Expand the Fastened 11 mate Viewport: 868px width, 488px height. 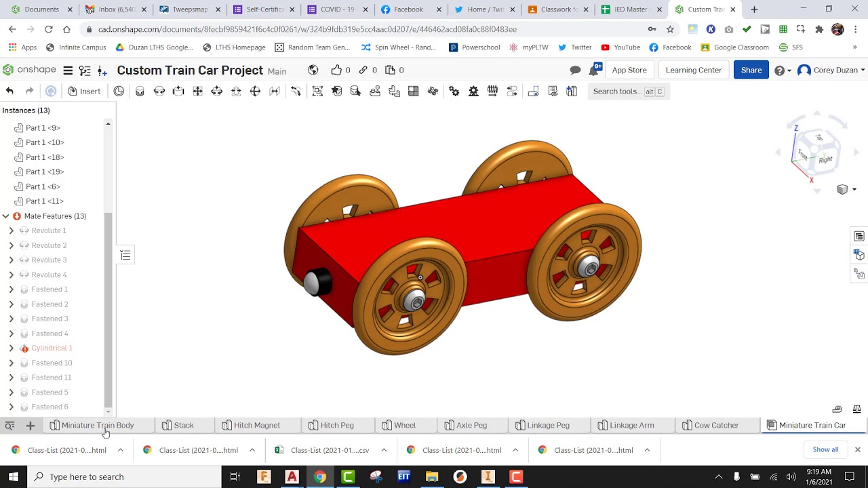tap(11, 378)
